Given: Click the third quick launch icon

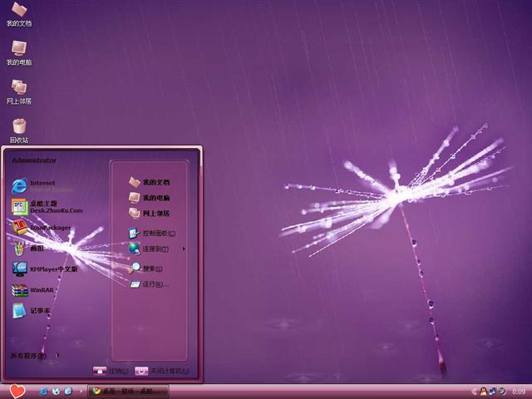Looking at the screenshot, I should [x=68, y=392].
